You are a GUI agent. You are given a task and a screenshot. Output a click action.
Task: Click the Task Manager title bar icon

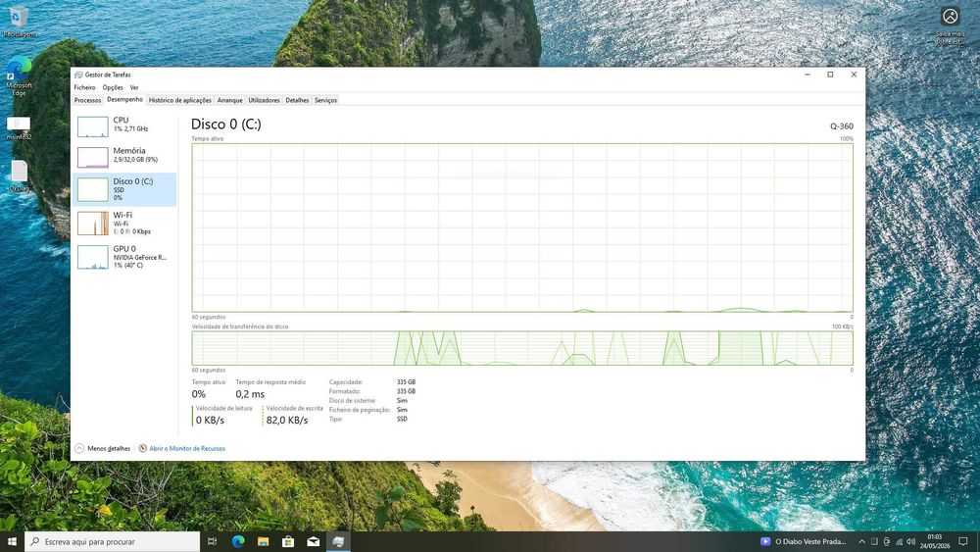point(78,75)
